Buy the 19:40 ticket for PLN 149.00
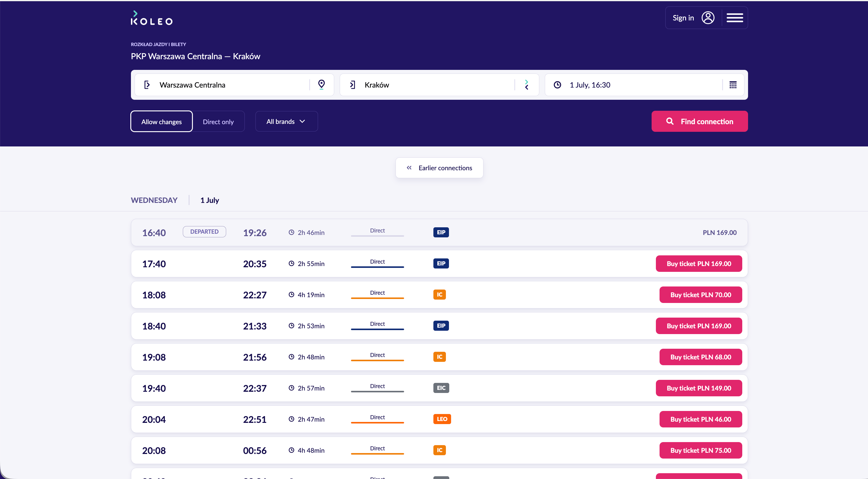This screenshot has width=868, height=479. tap(699, 388)
